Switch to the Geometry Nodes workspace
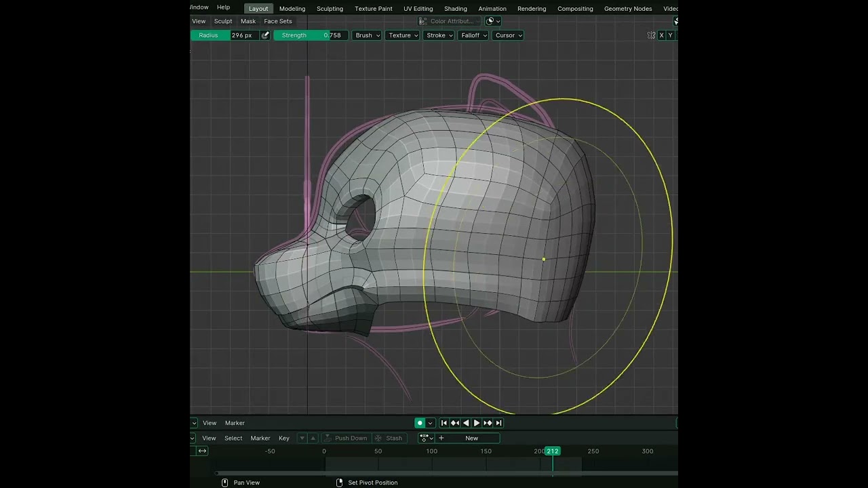 click(628, 9)
